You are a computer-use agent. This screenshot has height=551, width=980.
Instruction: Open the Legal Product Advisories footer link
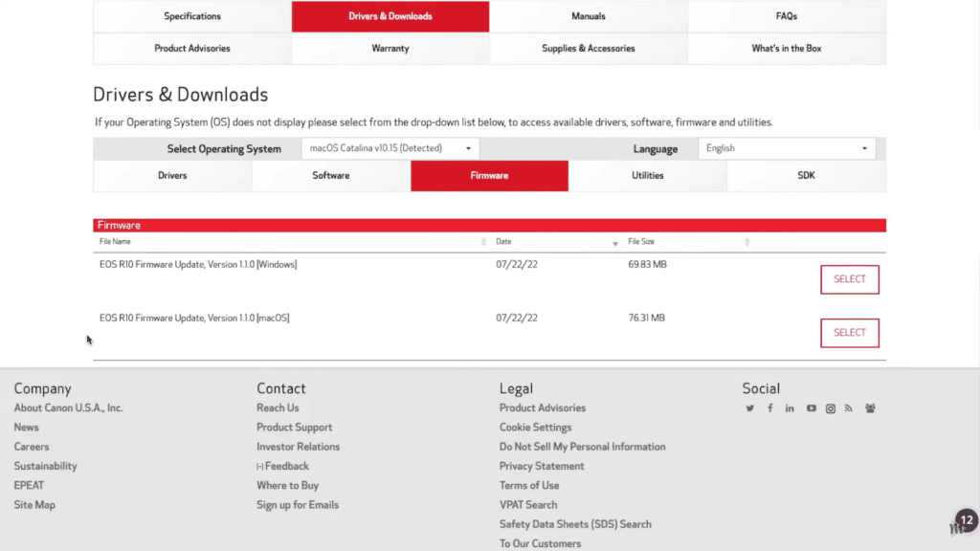click(543, 408)
